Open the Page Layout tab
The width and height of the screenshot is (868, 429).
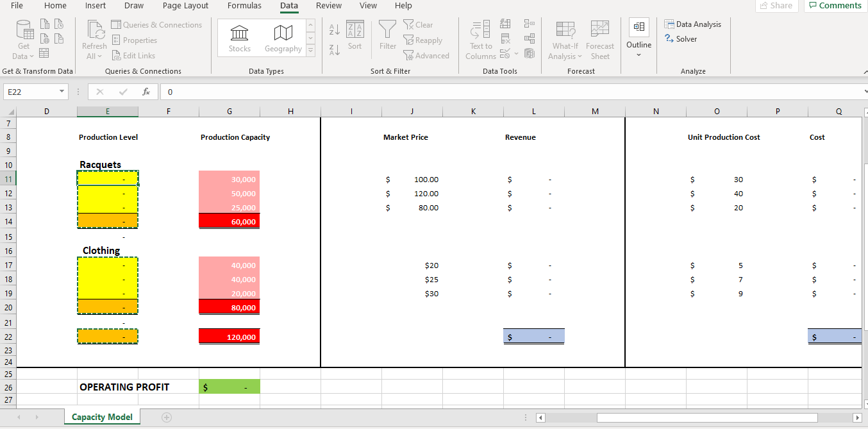click(185, 6)
